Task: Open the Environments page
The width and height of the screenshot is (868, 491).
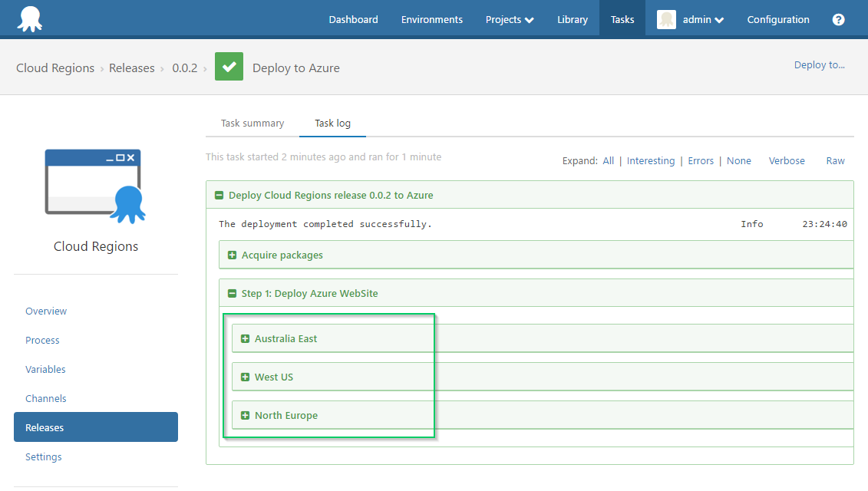Action: point(431,19)
